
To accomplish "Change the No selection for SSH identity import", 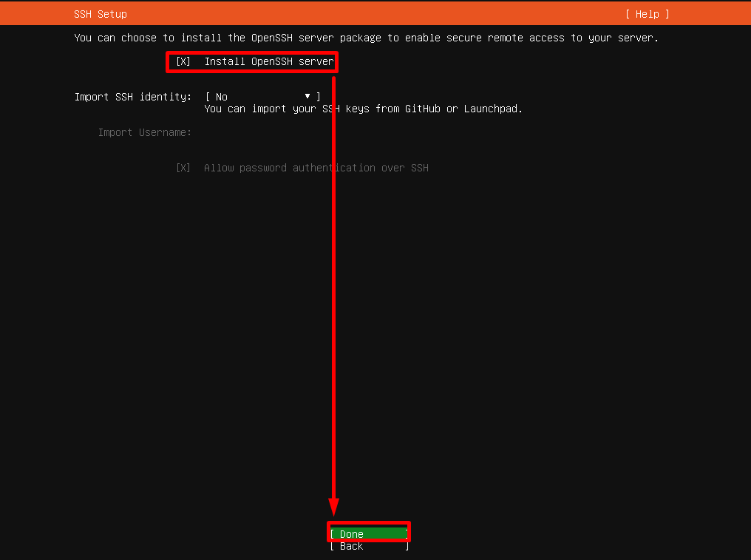I will coord(259,96).
